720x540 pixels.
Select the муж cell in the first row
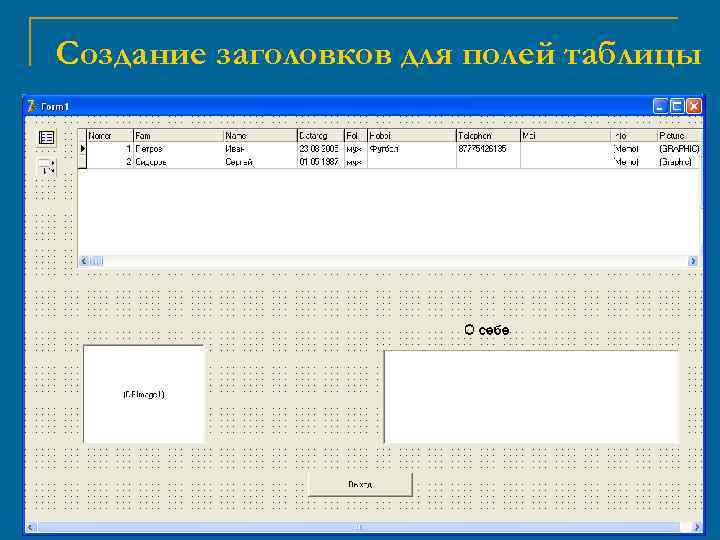pos(356,149)
